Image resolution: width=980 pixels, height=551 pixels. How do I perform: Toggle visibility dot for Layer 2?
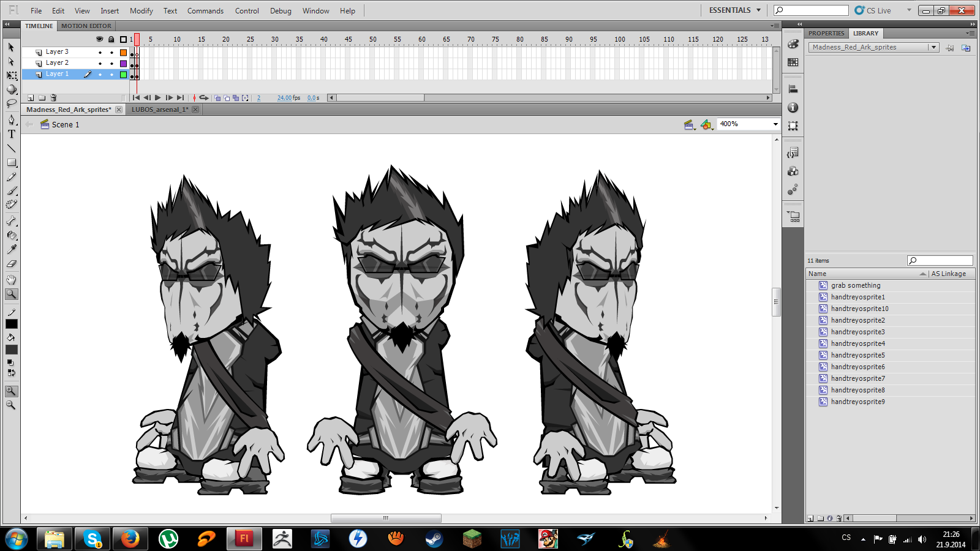point(100,64)
